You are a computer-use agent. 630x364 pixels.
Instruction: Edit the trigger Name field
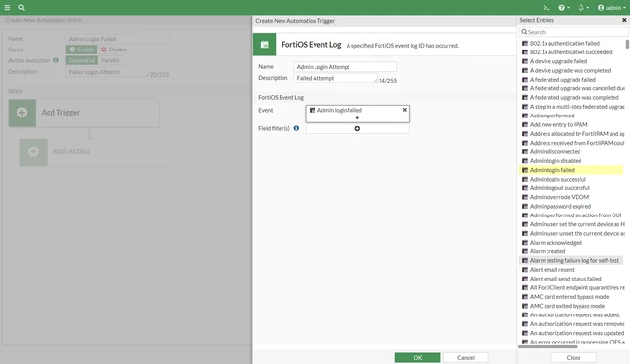(x=346, y=67)
